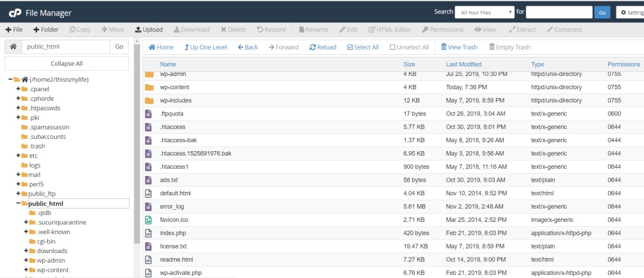Screen dimensions: 644x278
Task: Create a new folder with +Folder
Action: [x=46, y=29]
